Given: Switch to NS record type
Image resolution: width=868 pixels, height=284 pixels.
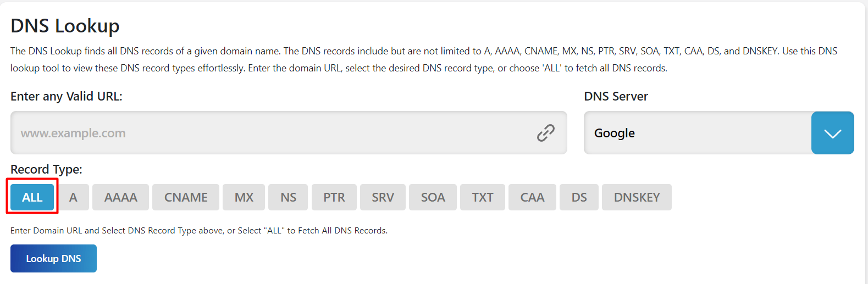Looking at the screenshot, I should 288,197.
